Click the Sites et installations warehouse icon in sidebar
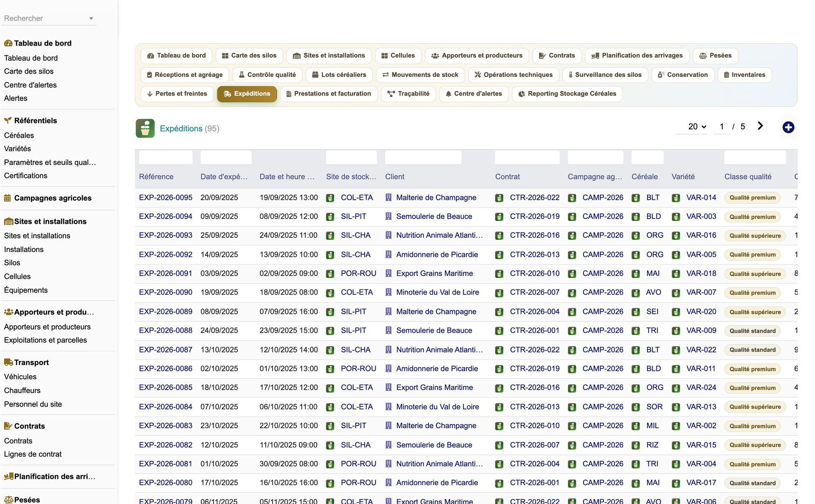 [x=8, y=221]
